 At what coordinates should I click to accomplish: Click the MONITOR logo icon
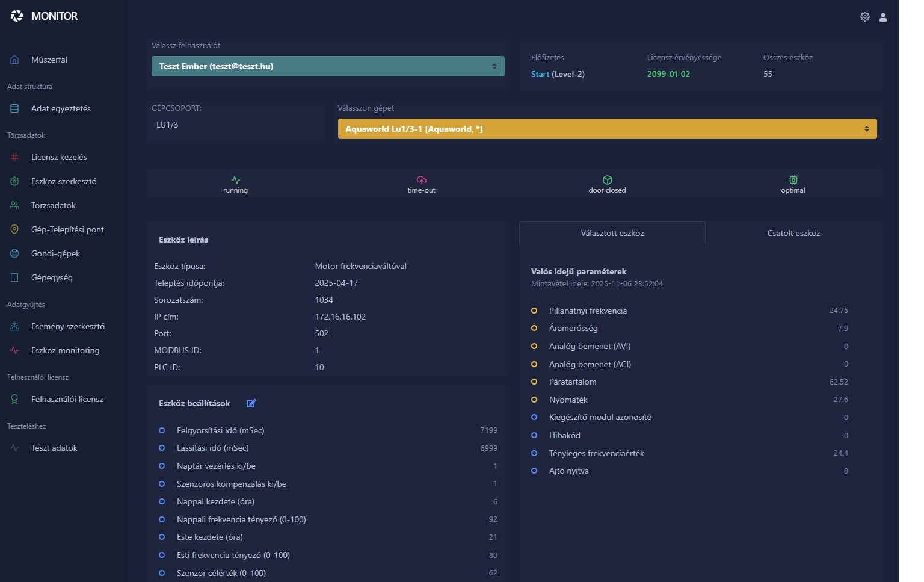tap(17, 16)
